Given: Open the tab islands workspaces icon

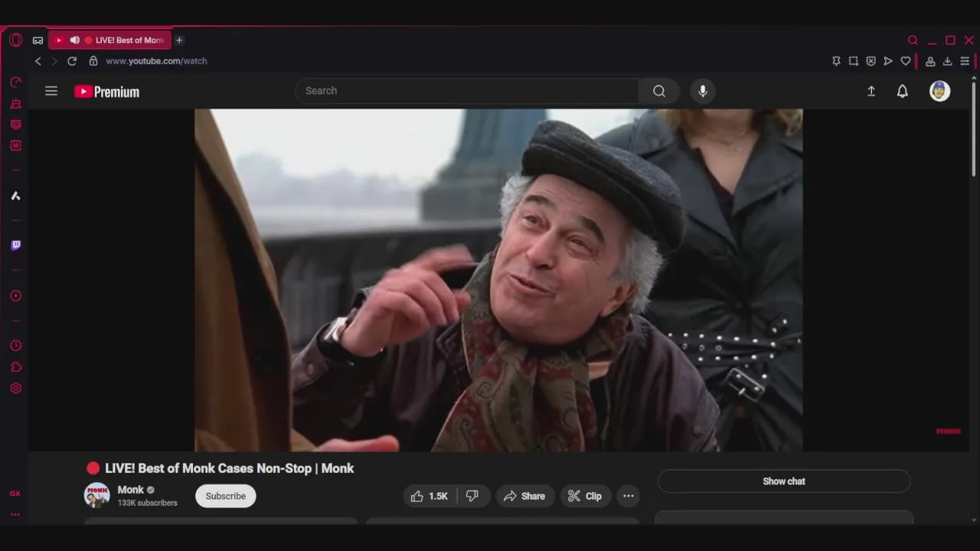Looking at the screenshot, I should click(x=38, y=41).
